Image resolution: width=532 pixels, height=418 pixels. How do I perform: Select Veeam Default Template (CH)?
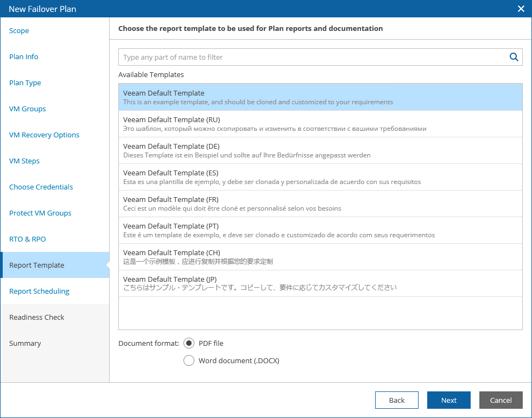[x=320, y=257]
